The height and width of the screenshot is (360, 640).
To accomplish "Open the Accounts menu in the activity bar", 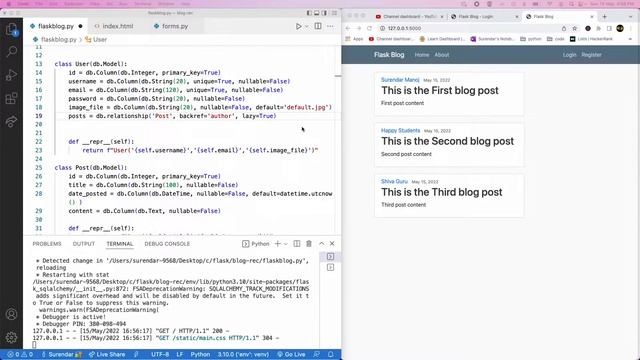I will (x=11, y=314).
